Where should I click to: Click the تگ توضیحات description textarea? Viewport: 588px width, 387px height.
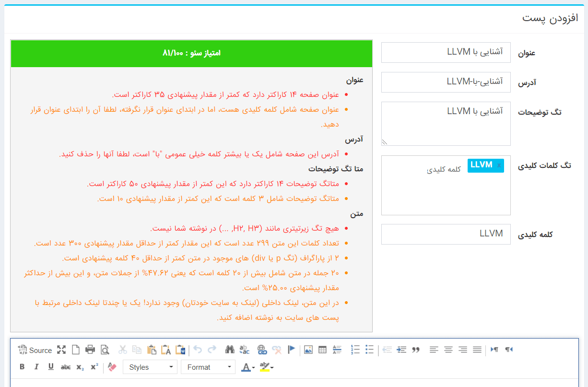pyautogui.click(x=446, y=124)
